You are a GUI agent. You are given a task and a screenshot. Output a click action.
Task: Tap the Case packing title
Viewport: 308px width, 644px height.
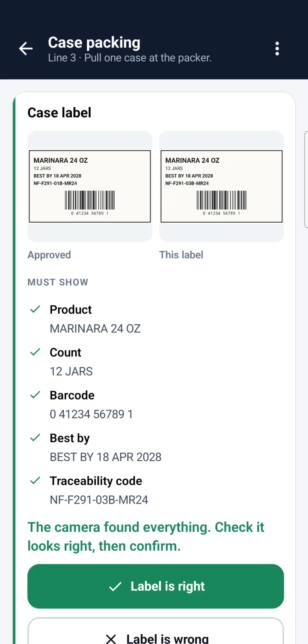click(x=94, y=42)
